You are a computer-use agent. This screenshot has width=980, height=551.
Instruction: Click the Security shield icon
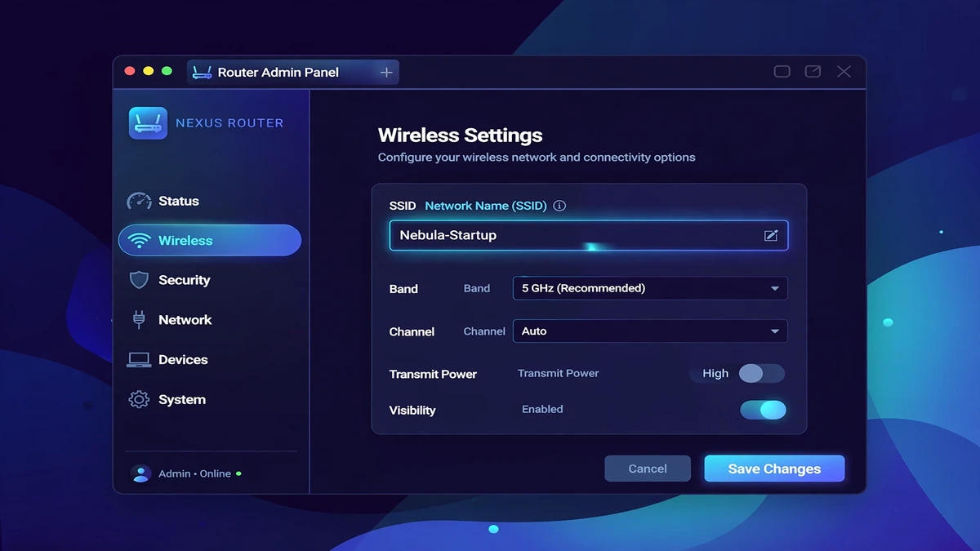pyautogui.click(x=139, y=280)
